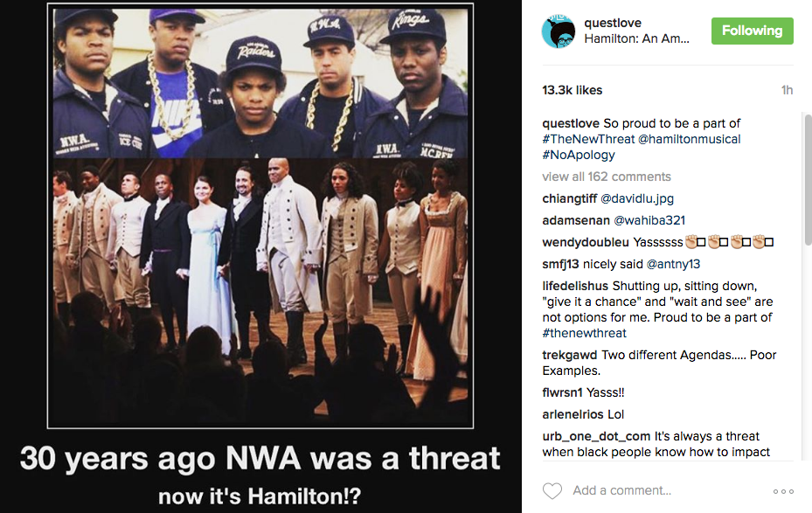Open the Hamilton: An Am... location link
This screenshot has height=513, width=812.
(x=636, y=38)
